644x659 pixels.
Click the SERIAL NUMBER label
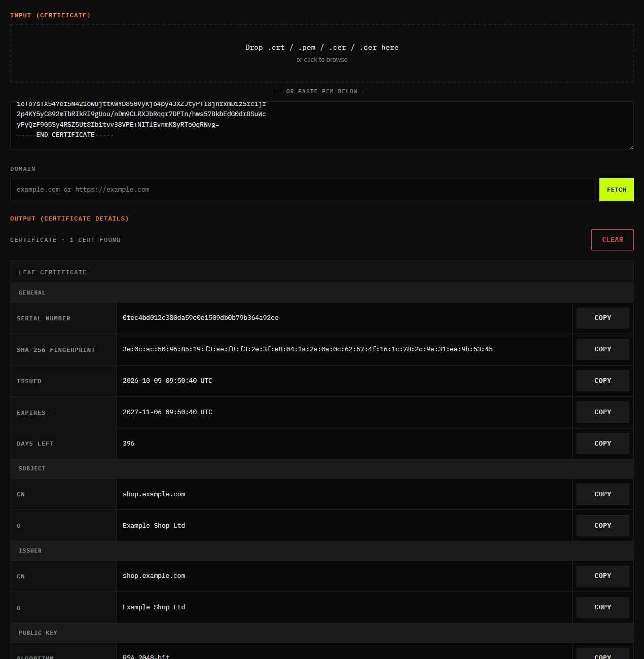pyautogui.click(x=44, y=319)
